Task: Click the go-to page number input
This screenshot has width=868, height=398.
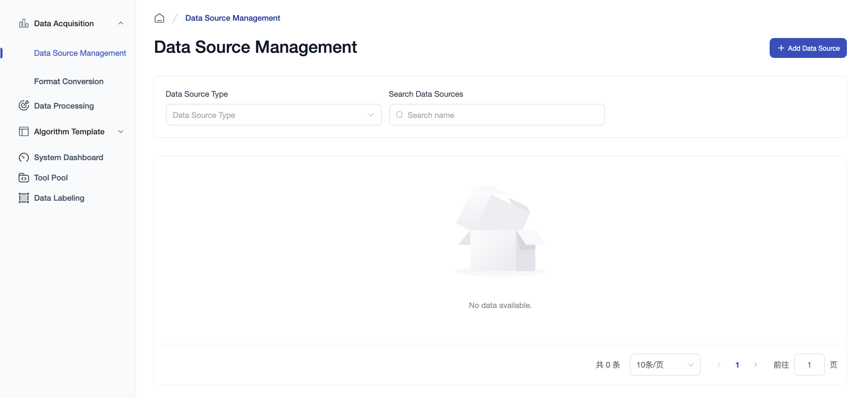Action: pos(809,365)
